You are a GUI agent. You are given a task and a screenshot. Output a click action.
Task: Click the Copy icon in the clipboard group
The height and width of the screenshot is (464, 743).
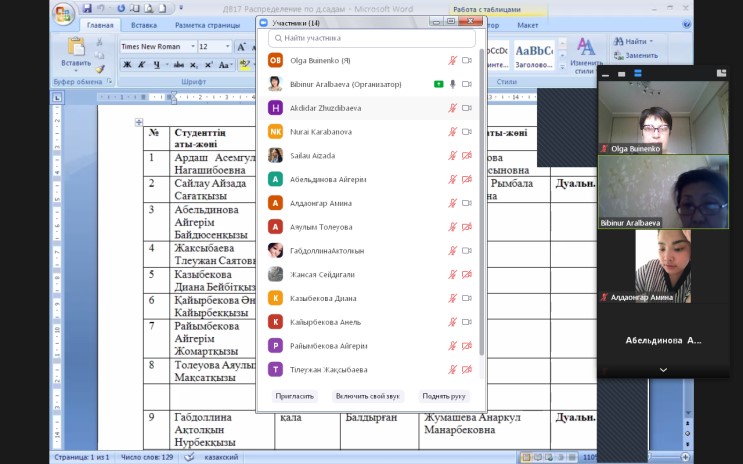click(100, 55)
